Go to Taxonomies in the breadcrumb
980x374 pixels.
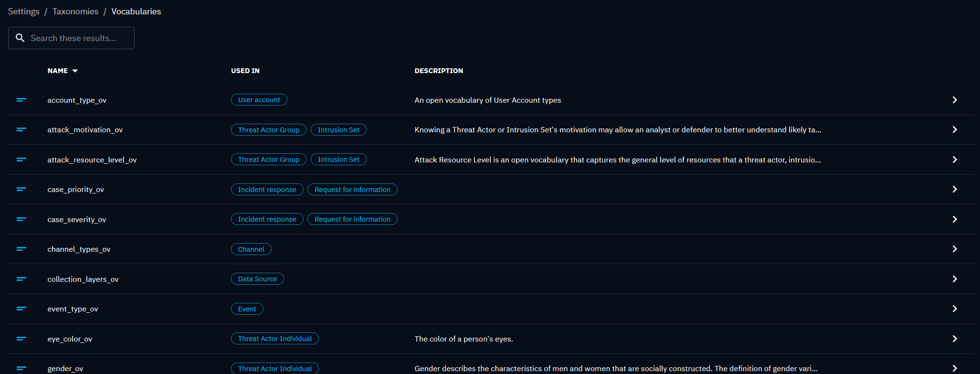[75, 11]
